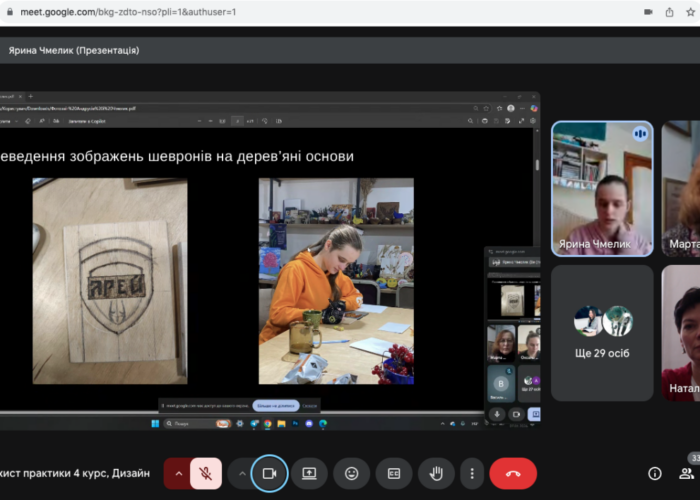Open meeting details info icon
700x500 pixels.
pyautogui.click(x=655, y=473)
